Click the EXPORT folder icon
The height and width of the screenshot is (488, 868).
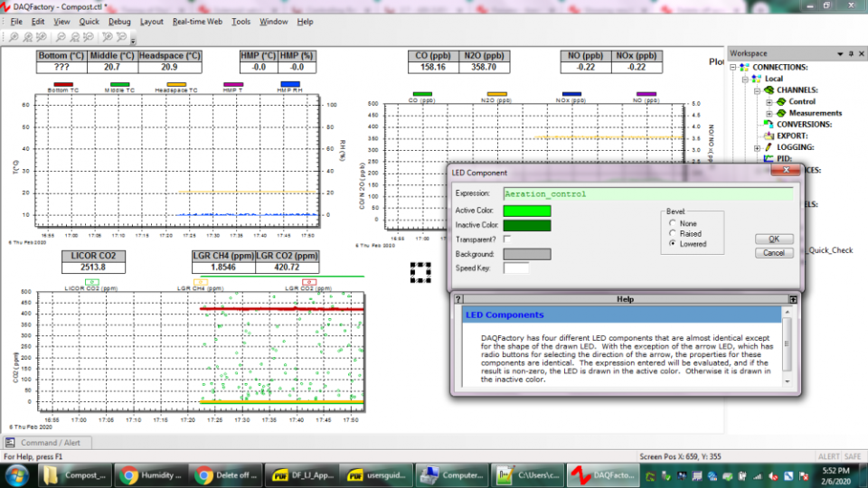pyautogui.click(x=769, y=136)
